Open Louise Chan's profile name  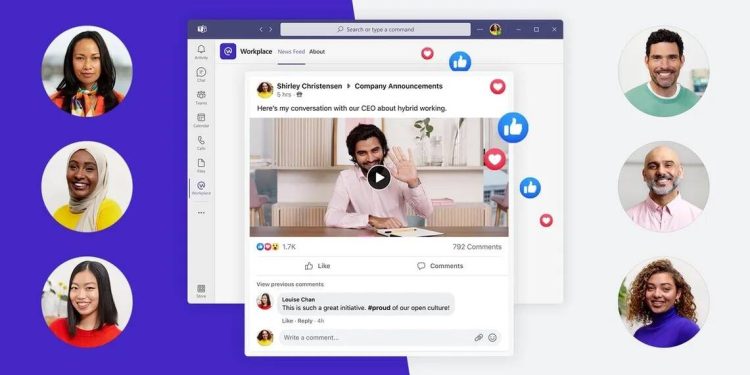(298, 299)
